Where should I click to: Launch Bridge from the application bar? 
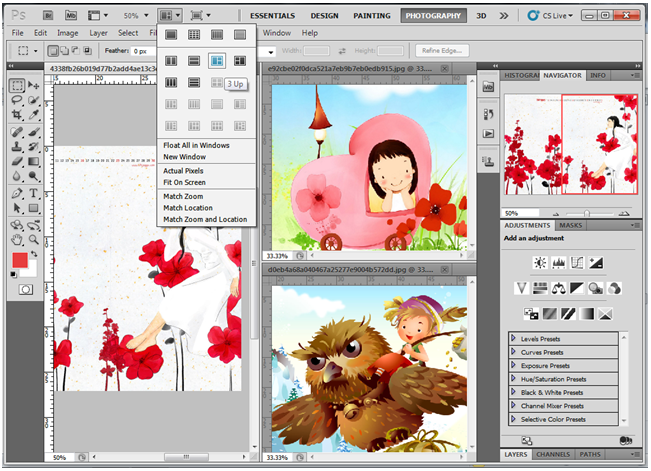[x=46, y=16]
